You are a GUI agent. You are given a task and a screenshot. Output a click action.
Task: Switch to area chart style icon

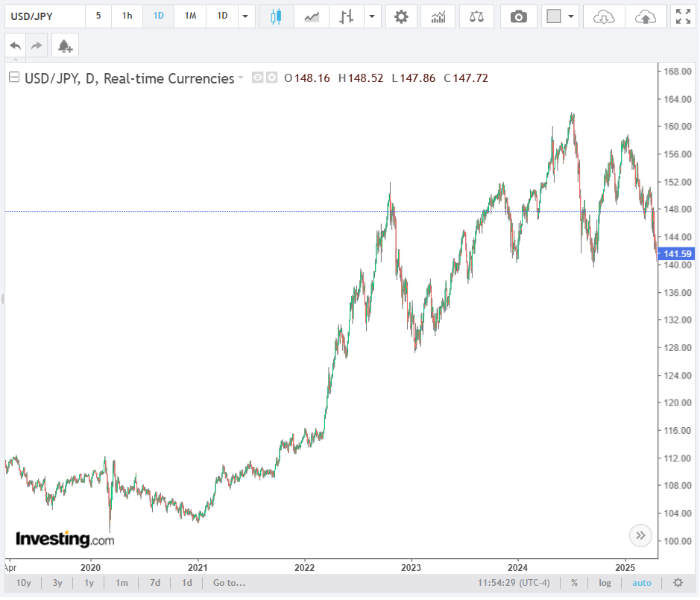(312, 17)
